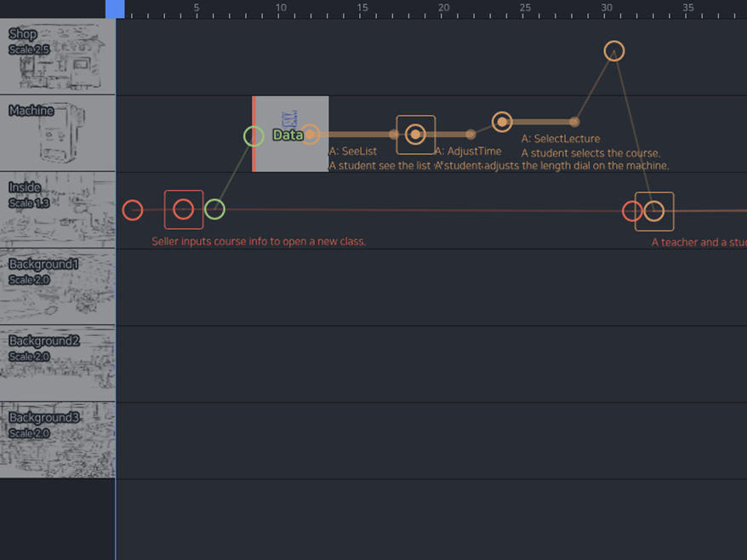Image resolution: width=747 pixels, height=560 pixels.
Task: Select the boxed red node in Inside row
Action: pyautogui.click(x=184, y=209)
